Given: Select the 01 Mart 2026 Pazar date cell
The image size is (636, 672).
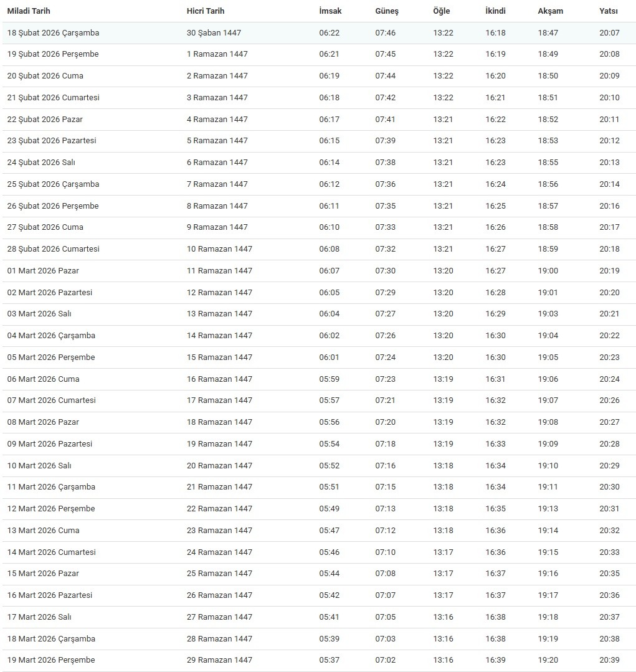Looking at the screenshot, I should 43,271.
